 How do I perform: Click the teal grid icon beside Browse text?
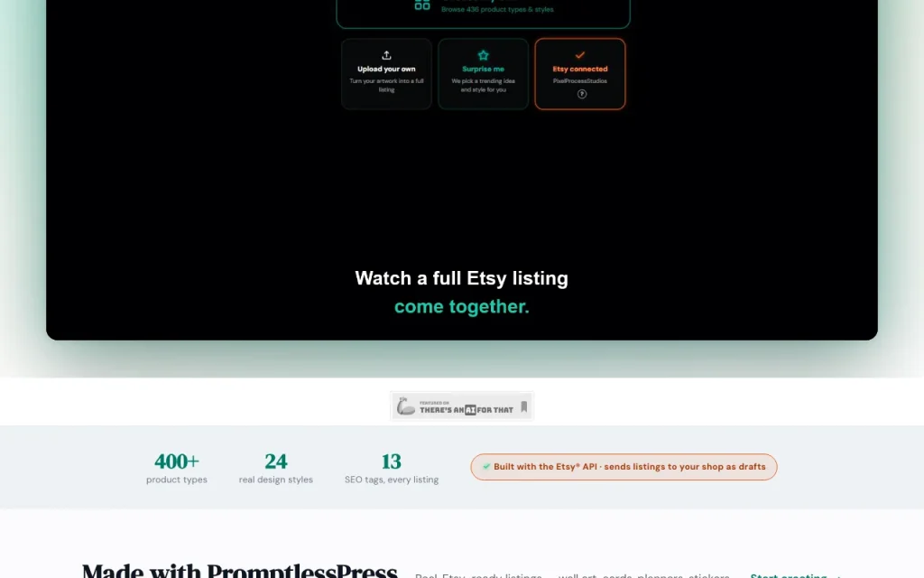422,5
